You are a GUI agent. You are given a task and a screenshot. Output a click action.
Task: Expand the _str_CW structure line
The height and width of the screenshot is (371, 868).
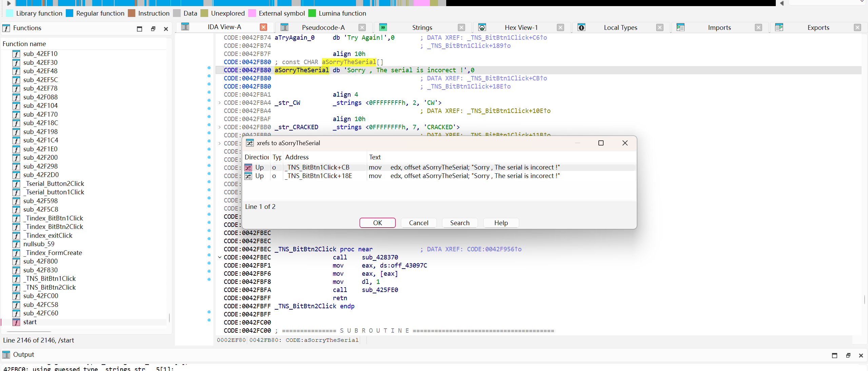tap(220, 103)
